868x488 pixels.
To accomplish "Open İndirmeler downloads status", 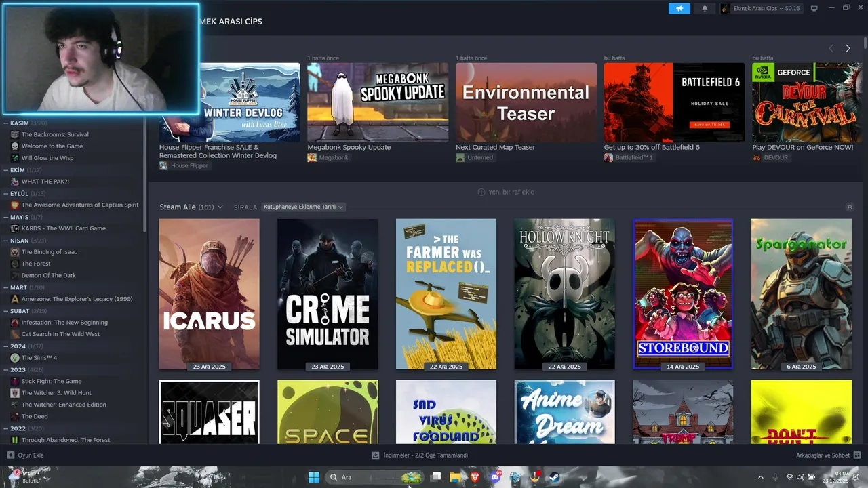I will [x=420, y=455].
